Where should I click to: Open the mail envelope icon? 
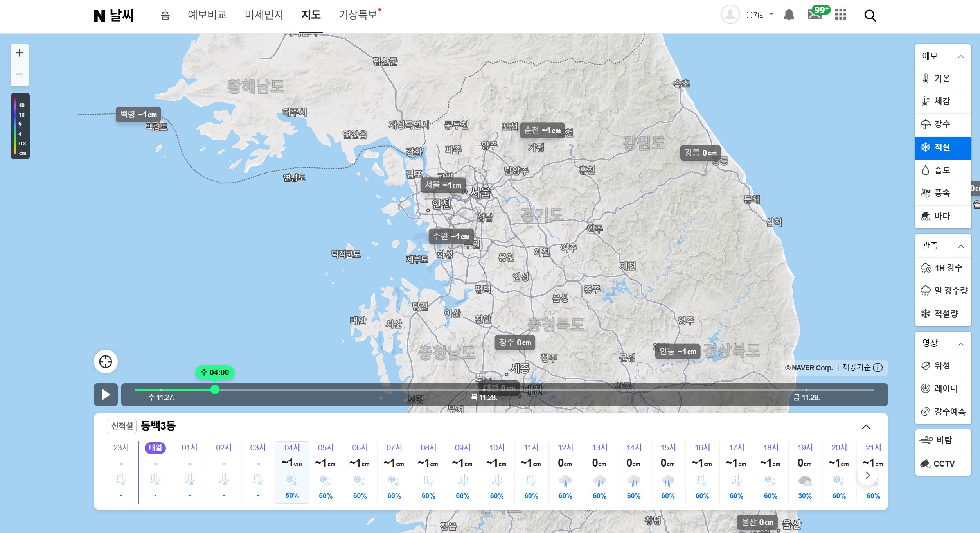[815, 15]
